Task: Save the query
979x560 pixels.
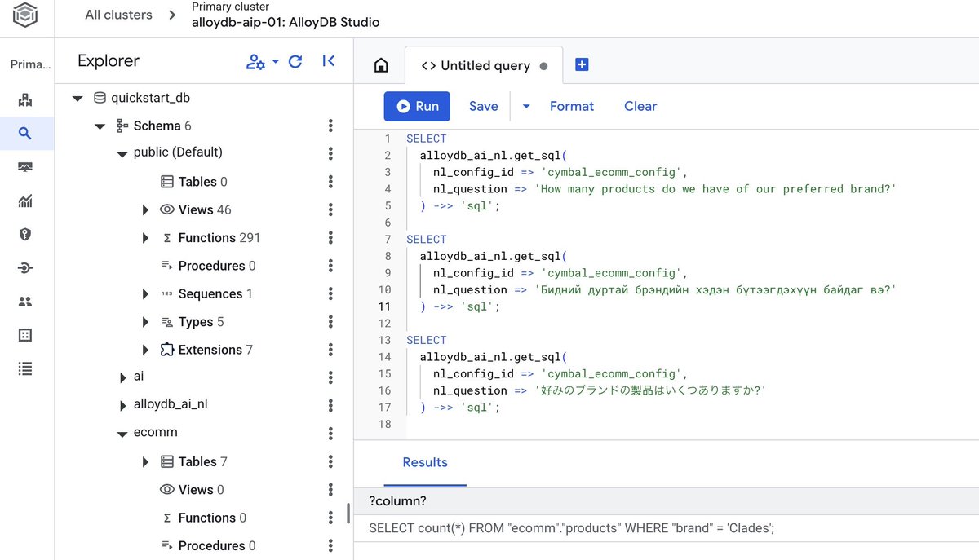Action: 483,106
